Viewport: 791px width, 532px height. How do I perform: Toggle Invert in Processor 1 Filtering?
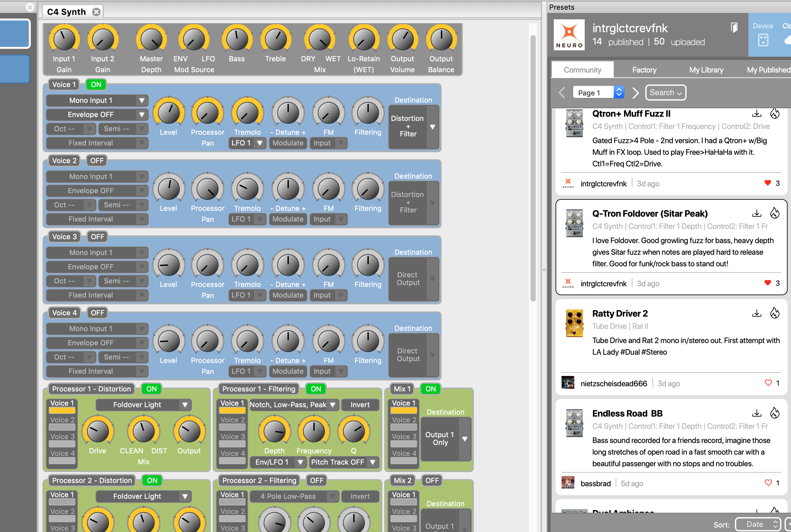tap(360, 405)
